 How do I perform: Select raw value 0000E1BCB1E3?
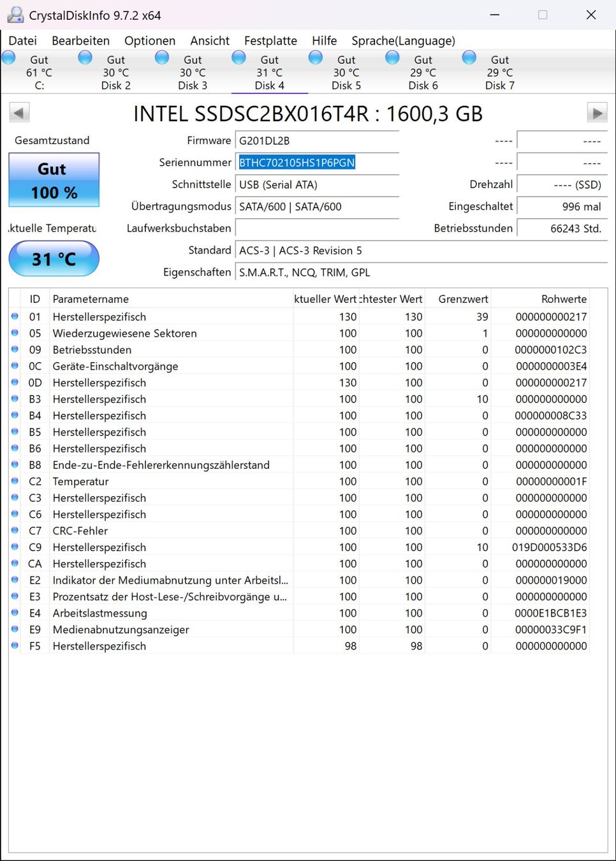[x=550, y=613]
